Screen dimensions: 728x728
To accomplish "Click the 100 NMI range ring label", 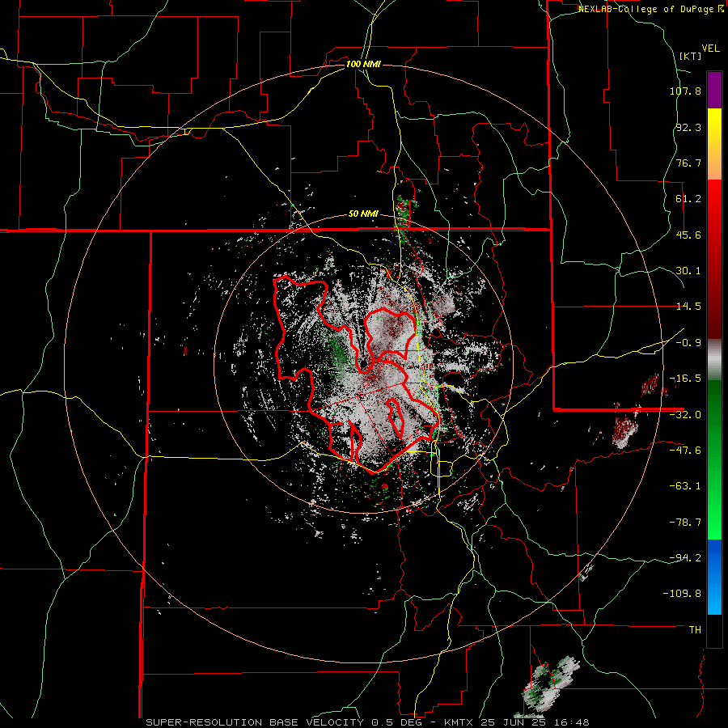I will (x=363, y=64).
